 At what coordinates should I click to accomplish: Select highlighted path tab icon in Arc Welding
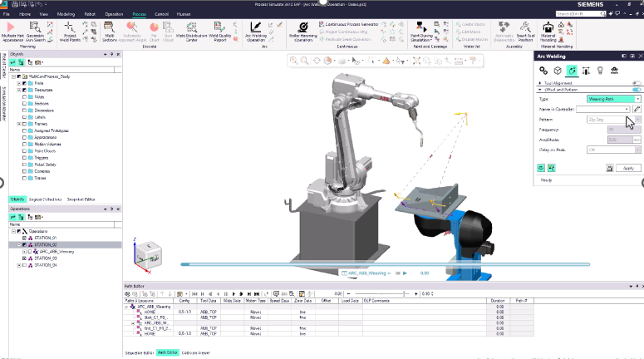click(572, 71)
